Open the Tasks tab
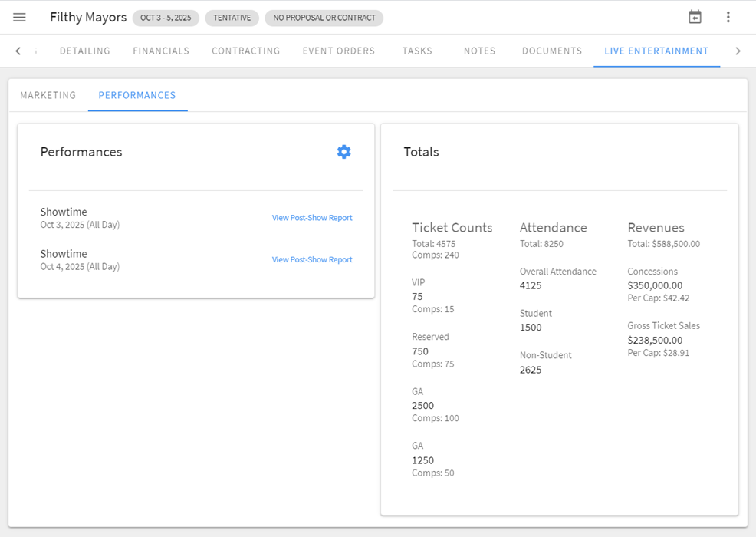The image size is (756, 537). click(x=417, y=51)
